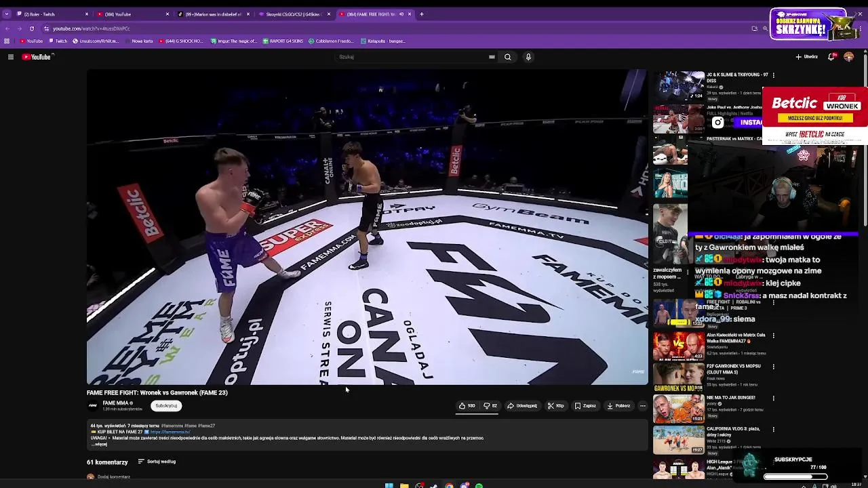Click the Subskrybuj button

(166, 406)
